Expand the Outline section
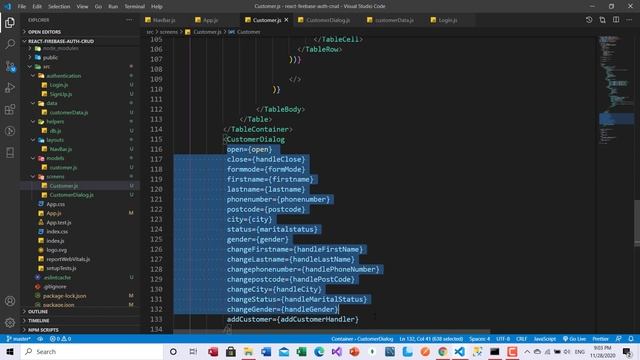The width and height of the screenshot is (640, 360). [80, 311]
